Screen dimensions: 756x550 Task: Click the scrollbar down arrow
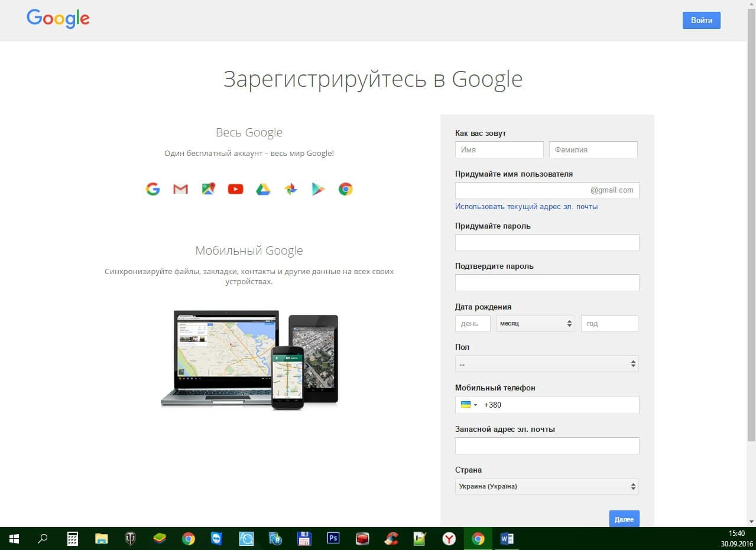click(x=751, y=522)
